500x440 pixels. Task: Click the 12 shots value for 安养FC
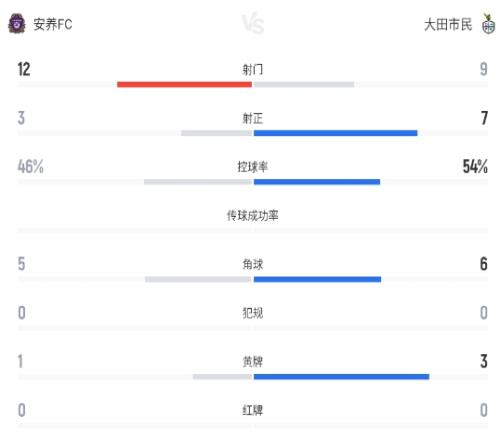click(24, 69)
